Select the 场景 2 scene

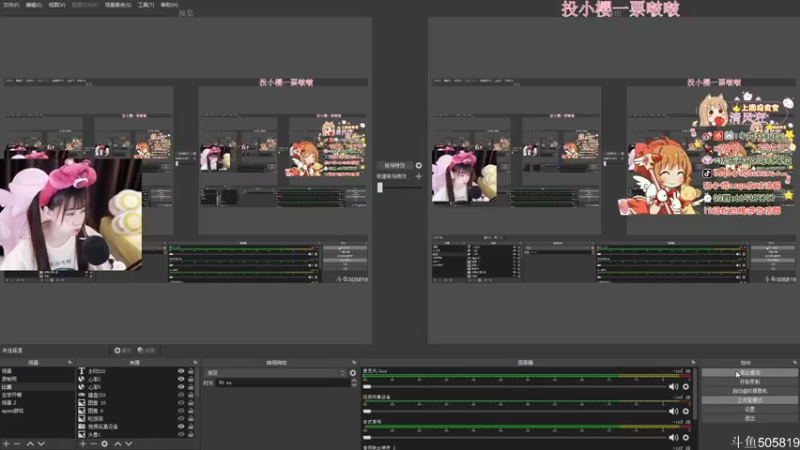[37, 403]
